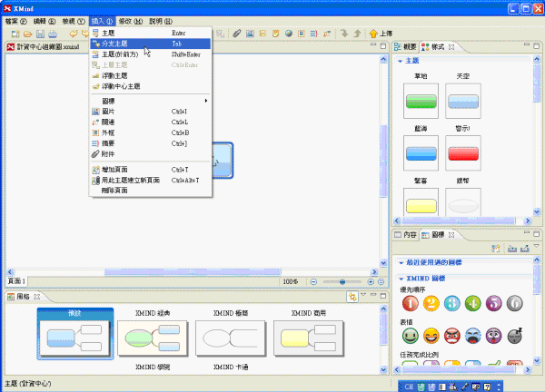Open the 圖標 panel view menu triangle
The image size is (545, 392).
point(537,246)
